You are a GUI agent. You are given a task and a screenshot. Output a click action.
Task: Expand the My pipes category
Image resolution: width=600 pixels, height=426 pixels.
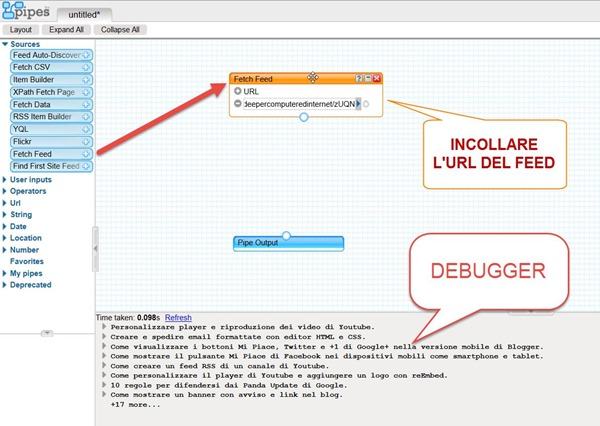pos(4,273)
